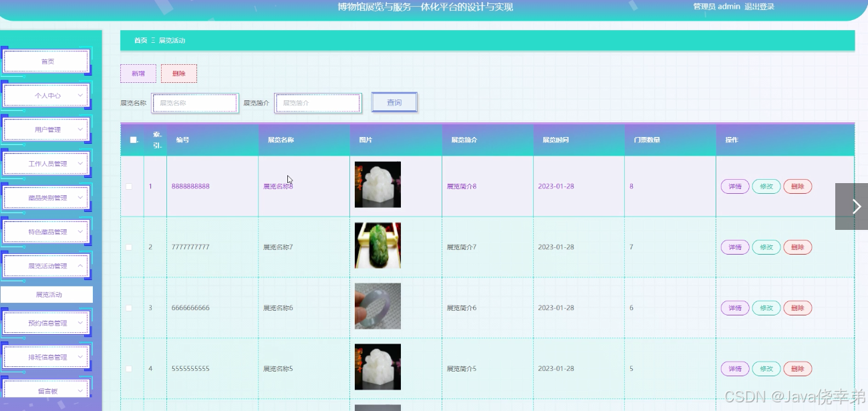Expand the 预约信息管理 menu chevron

(80, 323)
